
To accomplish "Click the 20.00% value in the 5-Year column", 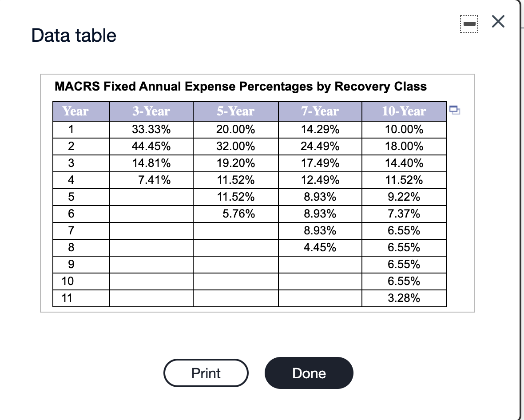I will tap(235, 129).
